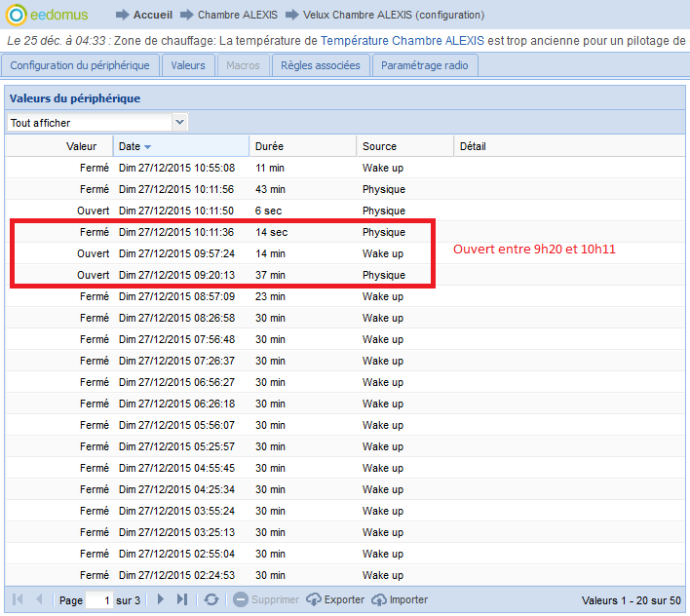Viewport: 690px width, 616px height.
Task: Select row dated 27/12/2015 05:25:57
Action: tap(345, 446)
